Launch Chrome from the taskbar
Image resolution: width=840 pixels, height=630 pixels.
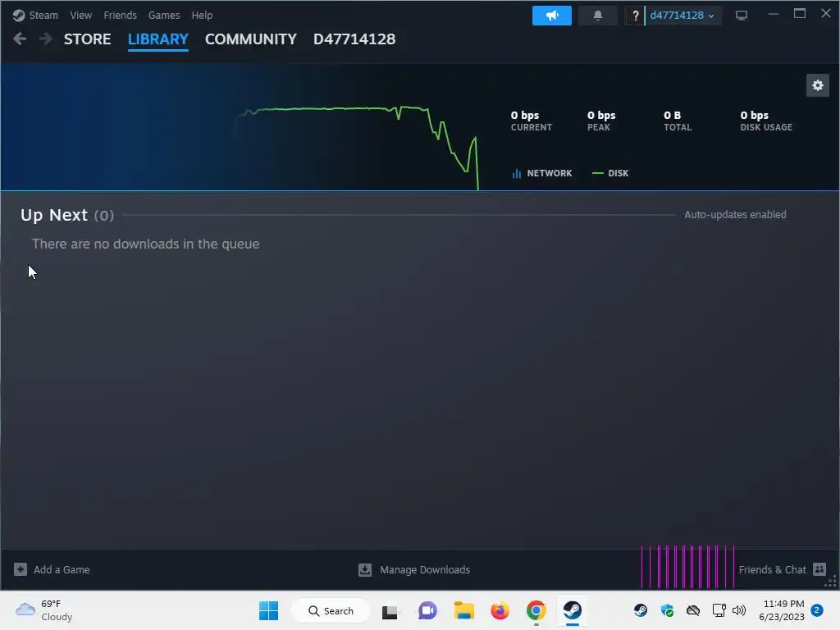pos(536,610)
